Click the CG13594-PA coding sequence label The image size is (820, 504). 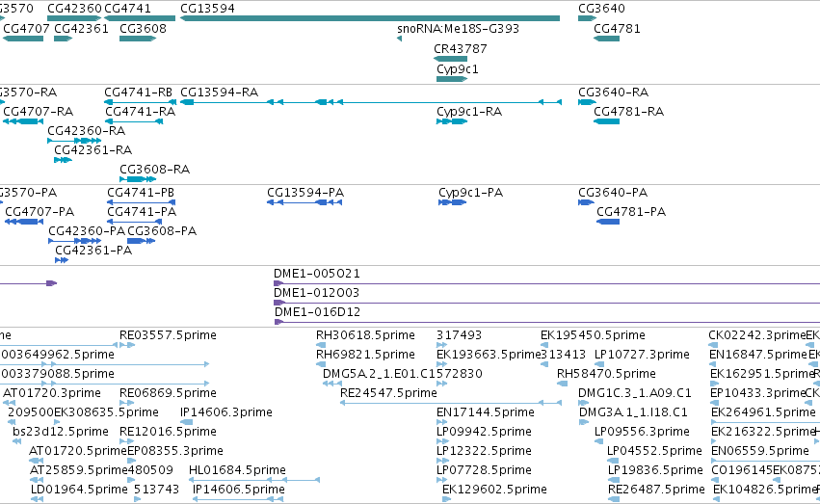click(305, 193)
